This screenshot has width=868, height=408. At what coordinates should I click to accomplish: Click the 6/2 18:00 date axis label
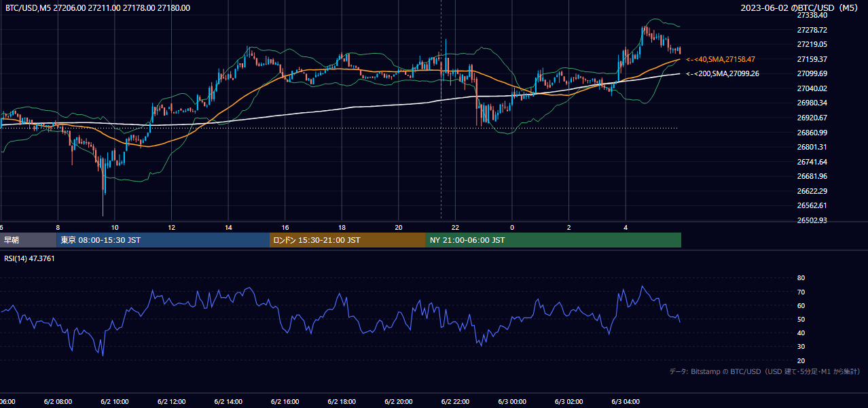pyautogui.click(x=342, y=402)
